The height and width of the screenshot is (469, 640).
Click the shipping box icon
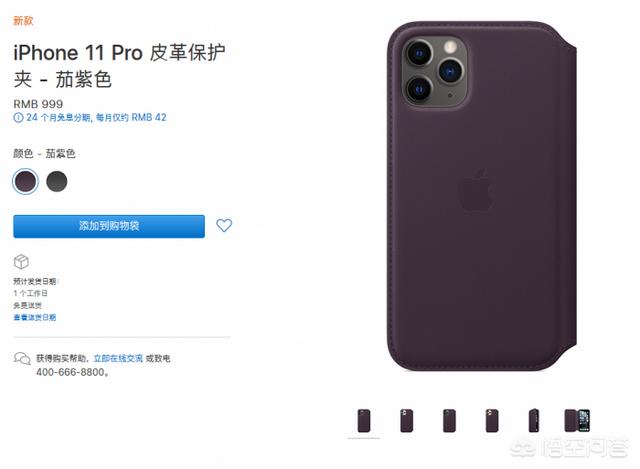21,262
